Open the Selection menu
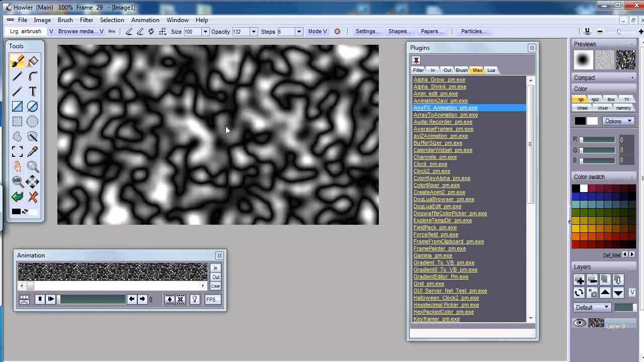644x362 pixels. [x=112, y=20]
